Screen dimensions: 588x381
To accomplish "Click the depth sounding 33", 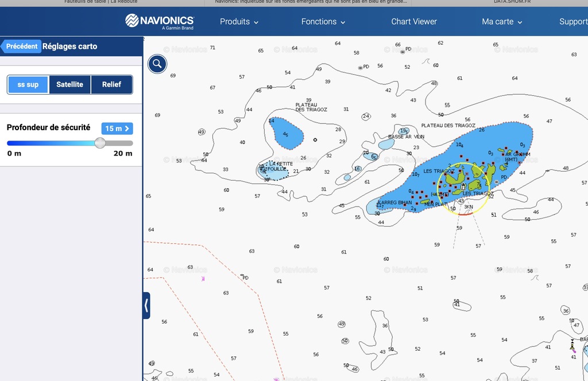I will click(225, 169).
